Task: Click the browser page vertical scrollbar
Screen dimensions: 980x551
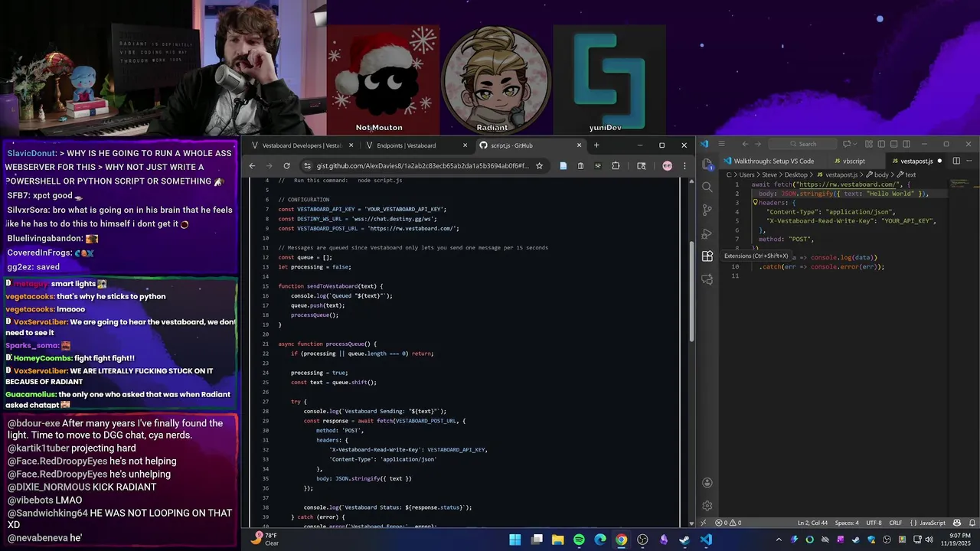Action: (692, 292)
